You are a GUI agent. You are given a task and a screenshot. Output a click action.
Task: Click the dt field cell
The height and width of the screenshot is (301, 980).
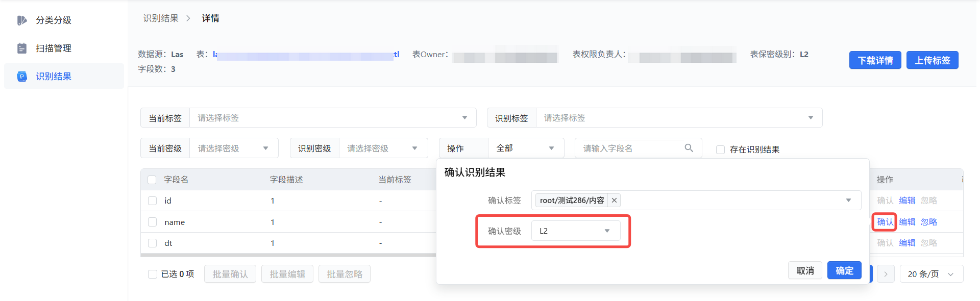[x=168, y=243]
